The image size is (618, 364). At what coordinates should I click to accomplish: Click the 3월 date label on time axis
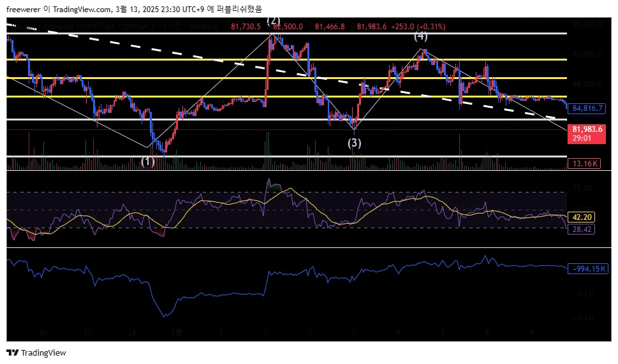(177, 332)
